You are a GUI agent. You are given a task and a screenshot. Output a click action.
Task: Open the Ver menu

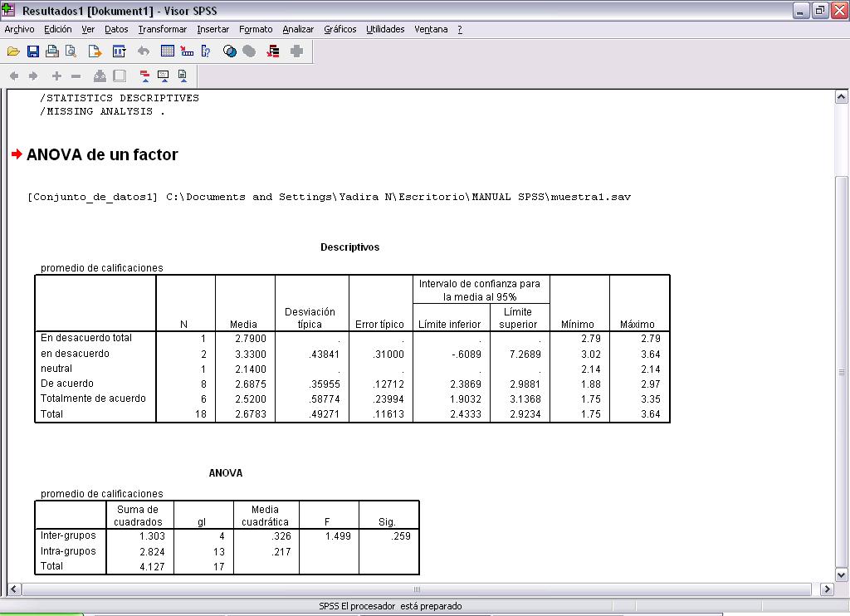click(88, 29)
